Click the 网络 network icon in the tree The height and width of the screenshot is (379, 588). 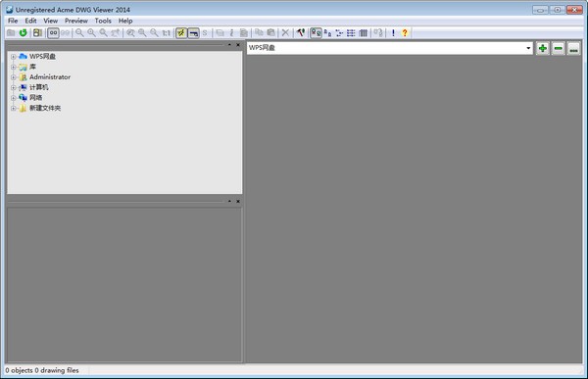click(23, 98)
